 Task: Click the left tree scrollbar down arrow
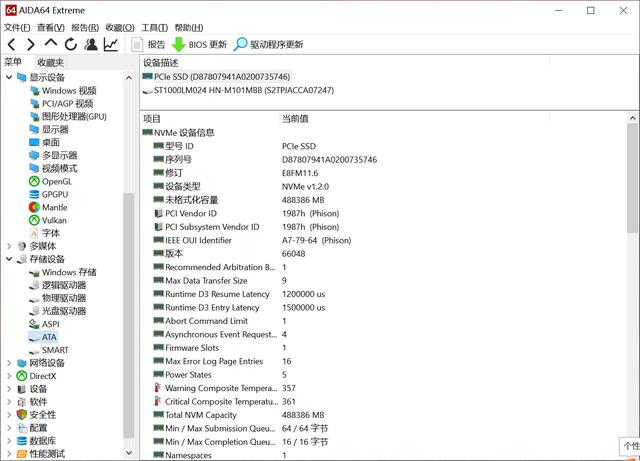[129, 452]
